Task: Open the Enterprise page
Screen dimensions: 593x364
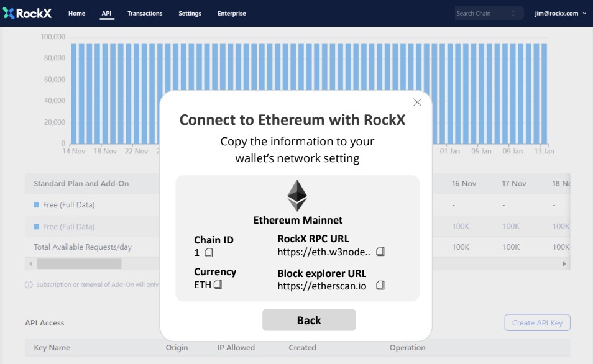Action: 232,13
